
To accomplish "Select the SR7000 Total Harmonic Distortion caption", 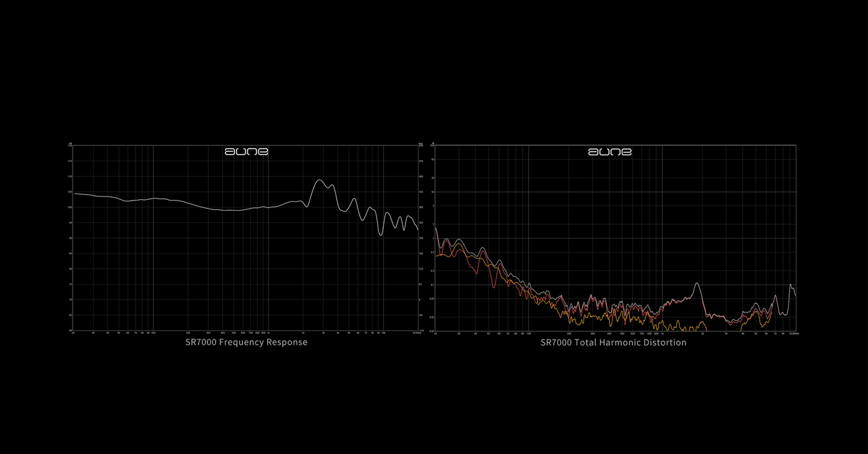I will [x=613, y=342].
